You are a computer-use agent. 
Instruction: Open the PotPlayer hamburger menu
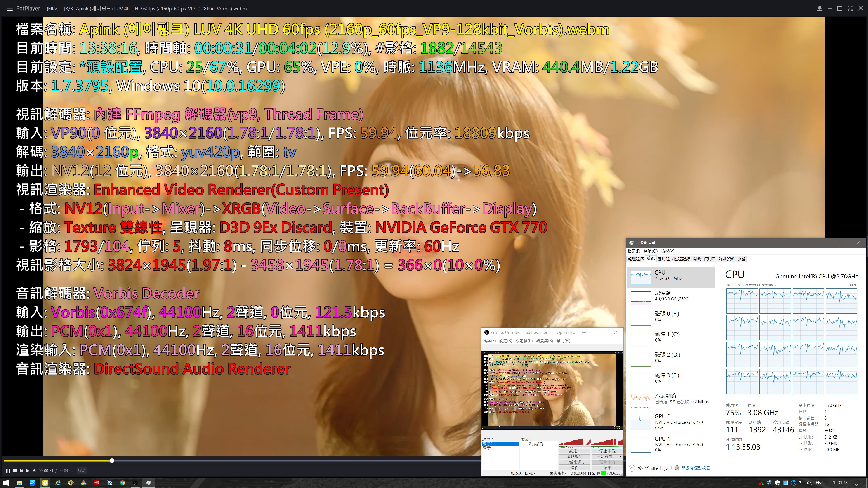pos(10,8)
